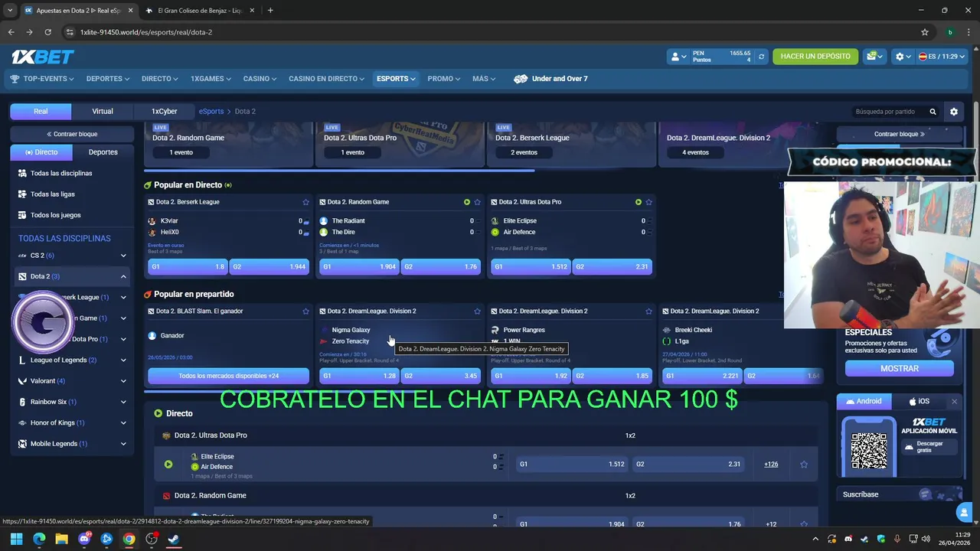Screen dimensions: 980x551
Task: Open the DEPORTES menu
Action: (108, 79)
